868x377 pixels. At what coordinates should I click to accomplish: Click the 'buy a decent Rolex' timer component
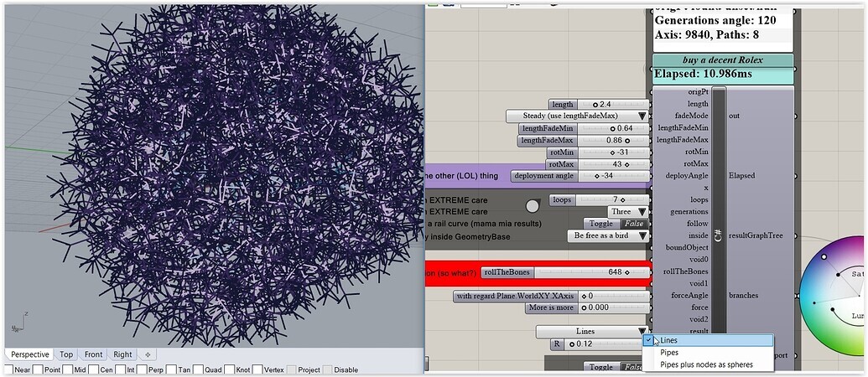tap(721, 60)
